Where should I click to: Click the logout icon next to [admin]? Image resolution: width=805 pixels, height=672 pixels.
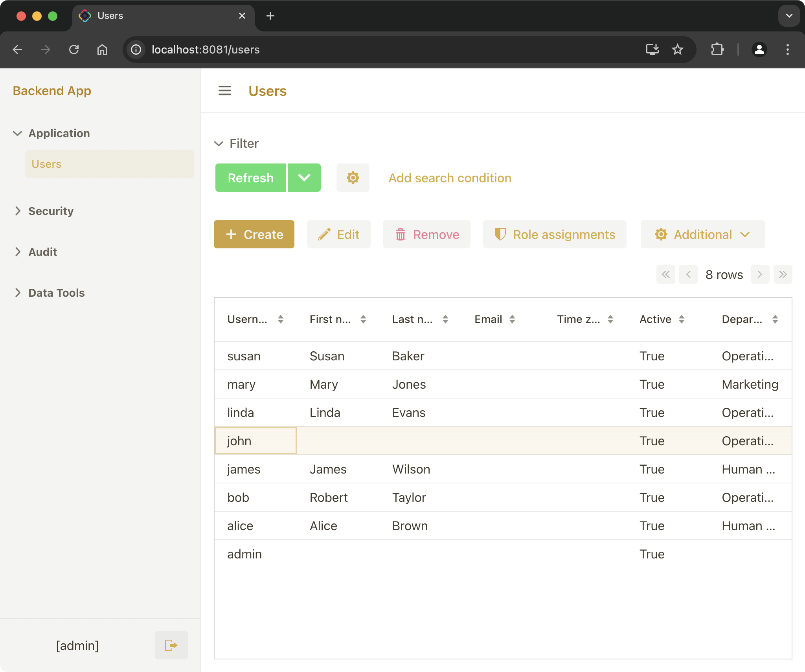coord(171,645)
